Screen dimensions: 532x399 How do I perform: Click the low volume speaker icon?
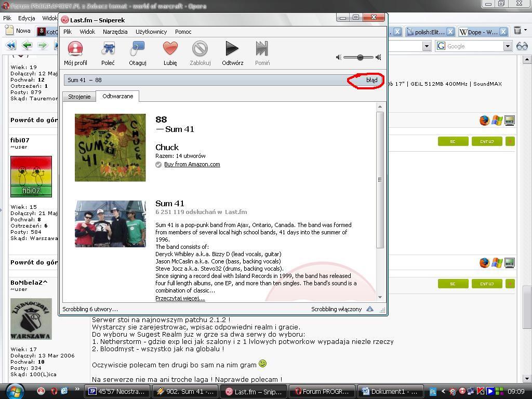pyautogui.click(x=338, y=57)
